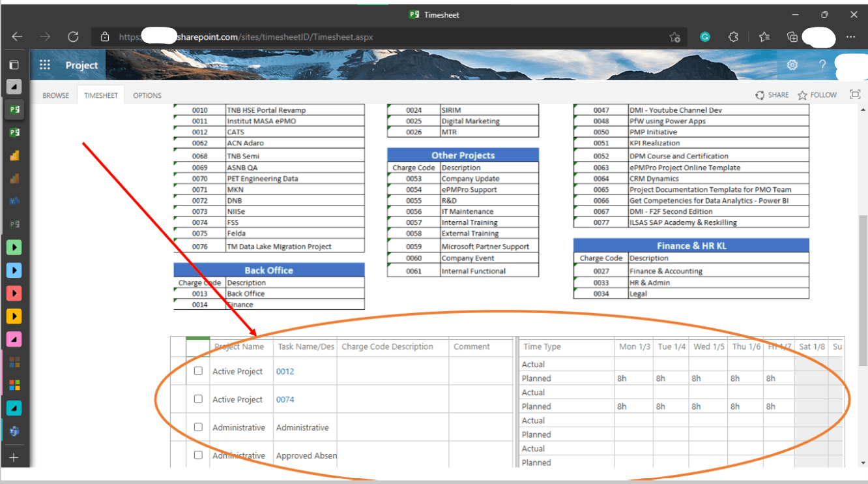
Task: Open the tab actions menu icon
Action: (x=14, y=65)
